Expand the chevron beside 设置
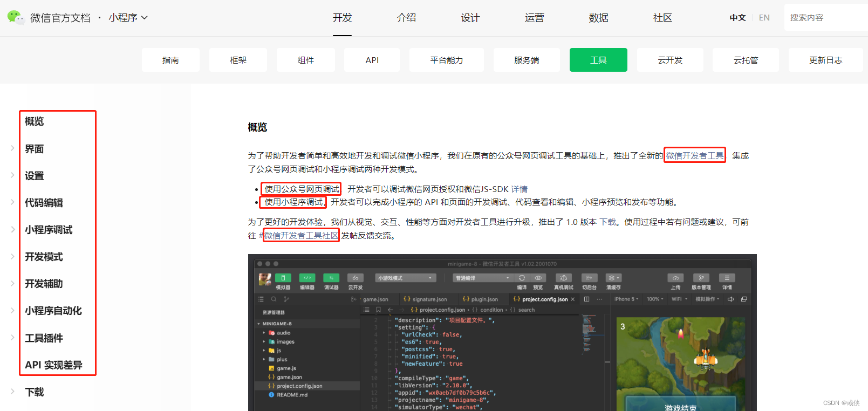 click(x=12, y=175)
